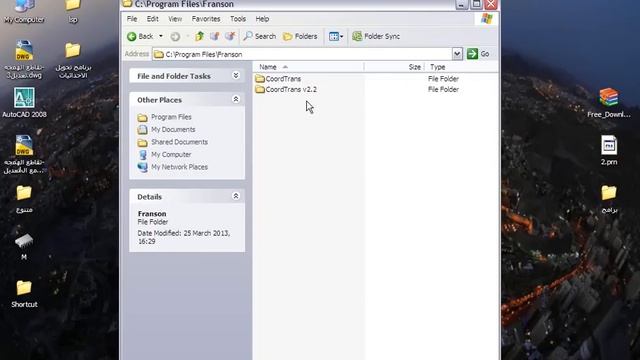The height and width of the screenshot is (360, 640).
Task: Select the CoordTrans v2.2 folder
Action: tap(286, 89)
